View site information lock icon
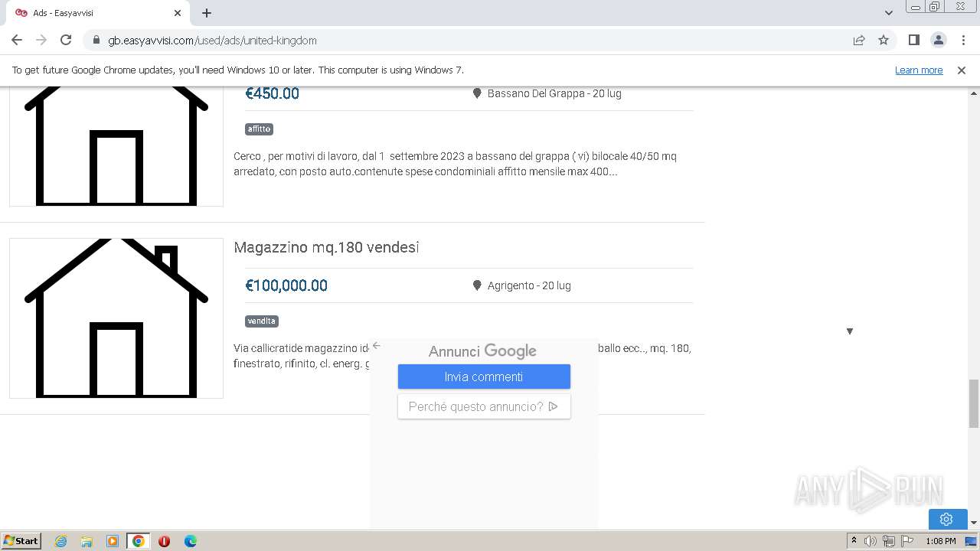This screenshot has width=980, height=551. coord(96,40)
